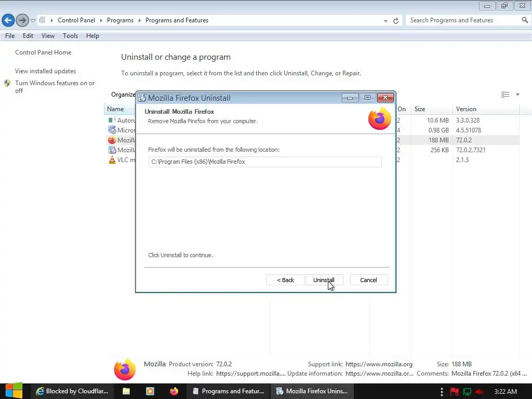Open the view options dropdown arrow
The width and height of the screenshot is (532, 399).
[518, 95]
